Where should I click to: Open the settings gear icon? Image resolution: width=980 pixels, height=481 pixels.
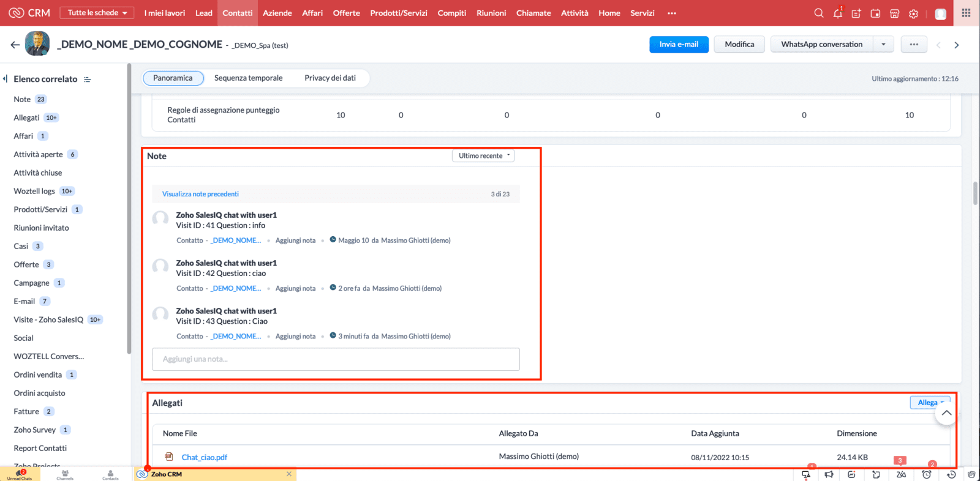click(913, 13)
